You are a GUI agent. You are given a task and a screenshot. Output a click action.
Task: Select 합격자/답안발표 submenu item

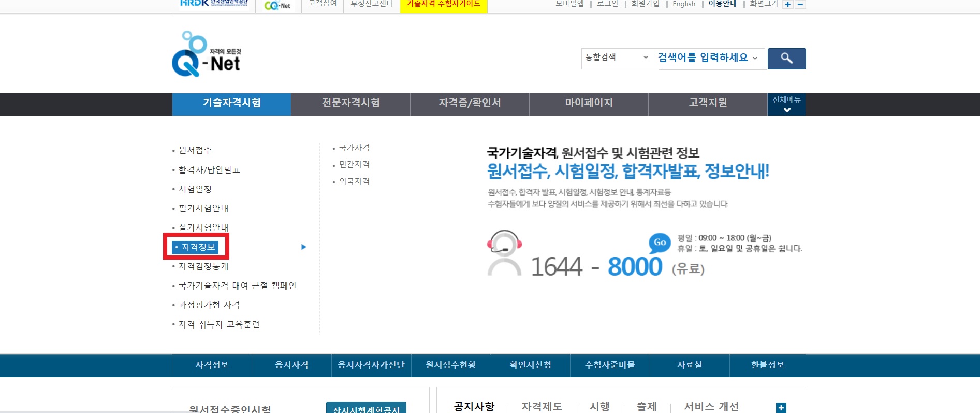tap(209, 170)
